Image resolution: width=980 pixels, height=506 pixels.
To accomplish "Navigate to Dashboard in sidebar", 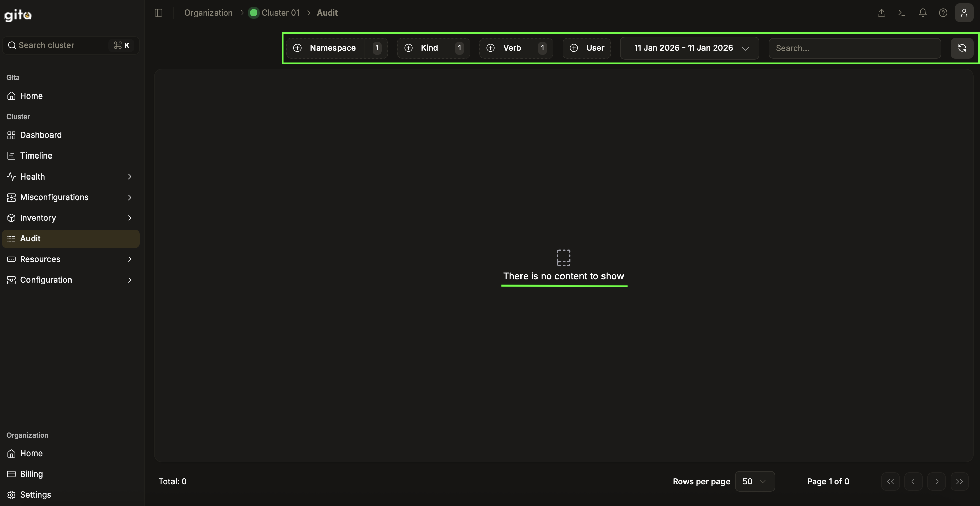I will (x=41, y=135).
